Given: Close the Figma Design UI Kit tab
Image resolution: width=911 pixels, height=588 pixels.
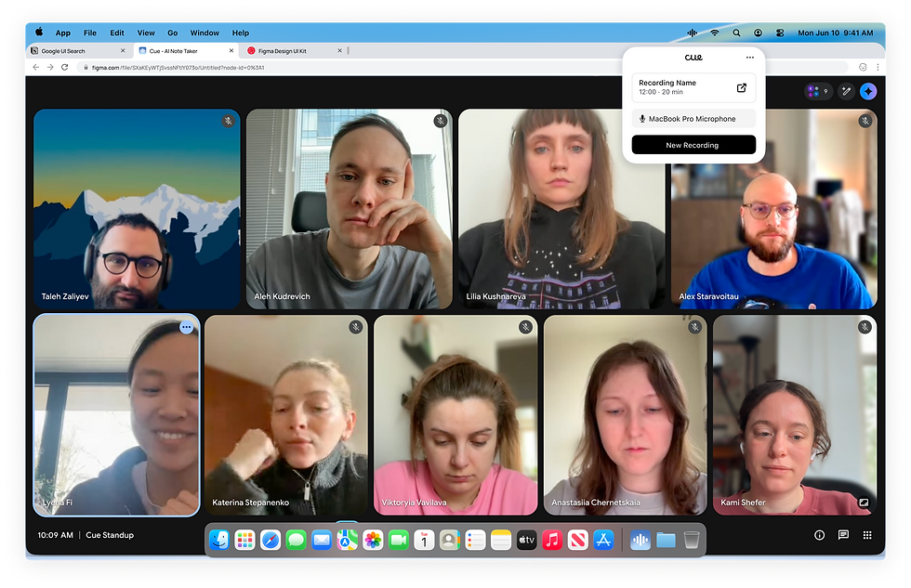Looking at the screenshot, I should pyautogui.click(x=340, y=51).
